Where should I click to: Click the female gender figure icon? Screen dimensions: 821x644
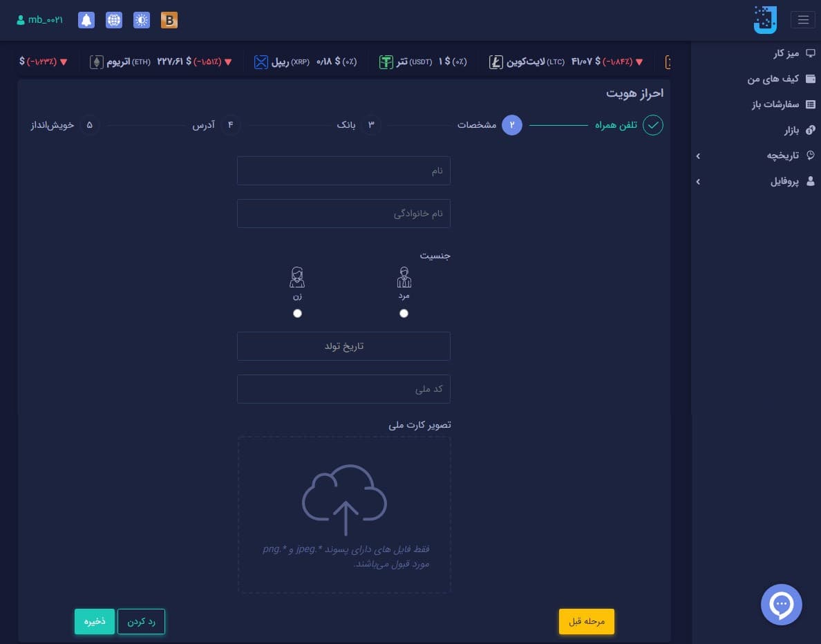(x=297, y=278)
